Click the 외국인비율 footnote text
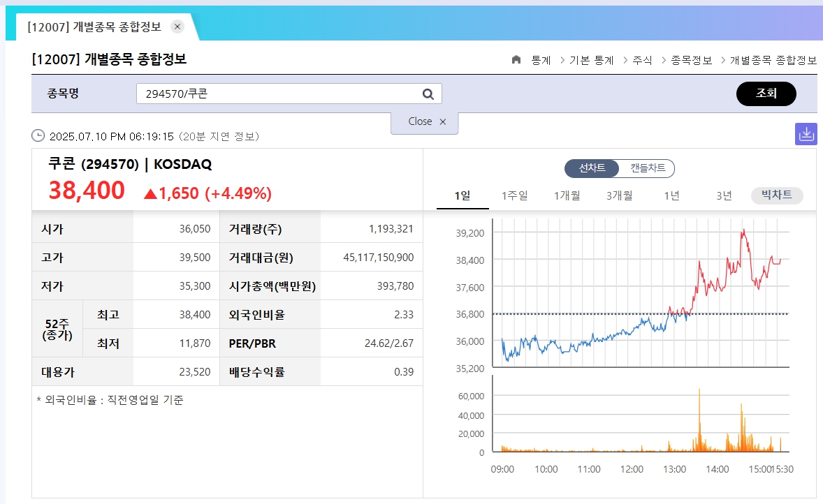 coord(110,400)
